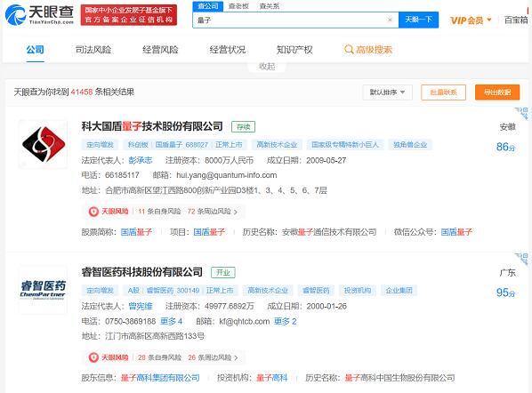Click the red 天眼风险 shield icon for 国盾量子
Viewport: 532px width, 393px height.
click(93, 212)
